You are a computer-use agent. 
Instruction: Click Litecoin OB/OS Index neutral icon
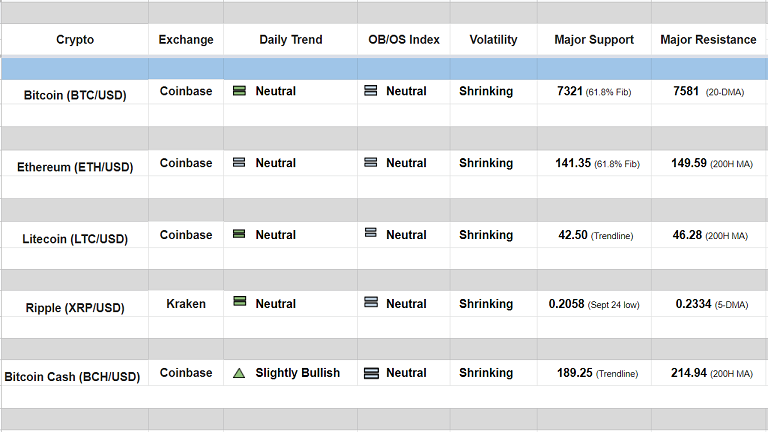pos(370,235)
